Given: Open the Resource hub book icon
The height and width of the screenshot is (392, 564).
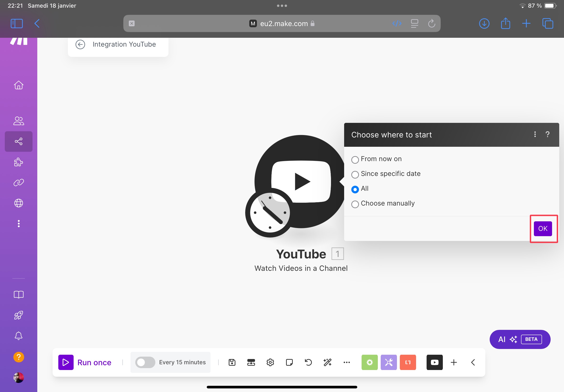Looking at the screenshot, I should tap(19, 294).
